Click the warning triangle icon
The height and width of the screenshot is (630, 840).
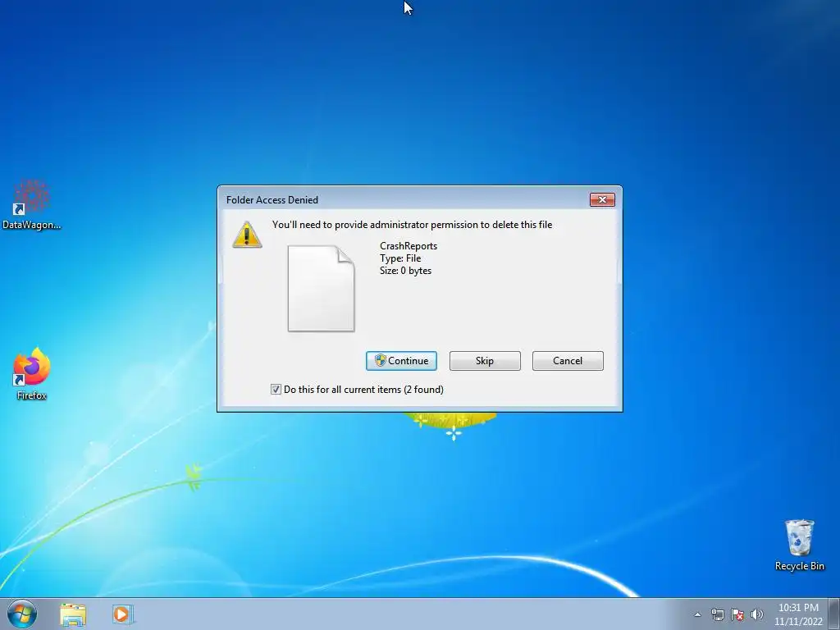pyautogui.click(x=247, y=235)
